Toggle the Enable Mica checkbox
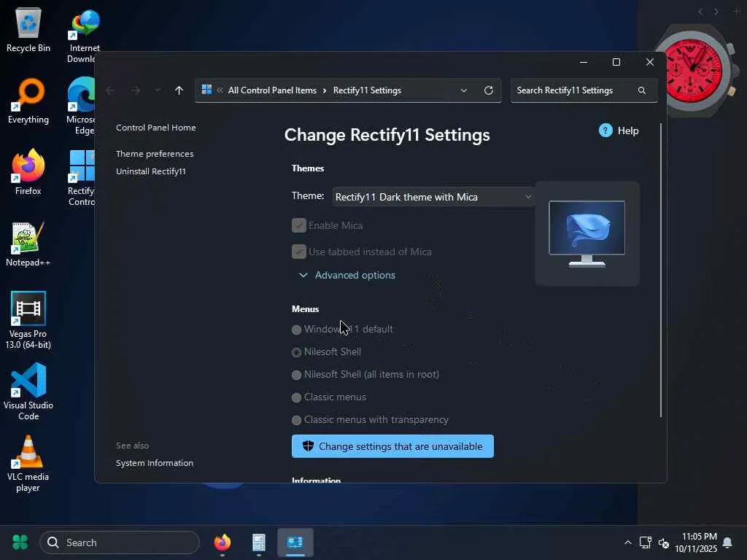 coord(298,225)
